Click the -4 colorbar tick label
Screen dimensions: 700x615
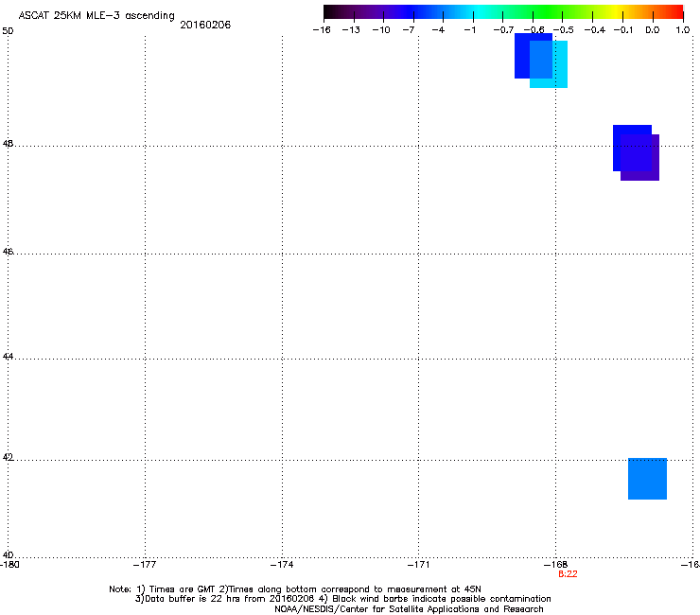click(x=438, y=30)
